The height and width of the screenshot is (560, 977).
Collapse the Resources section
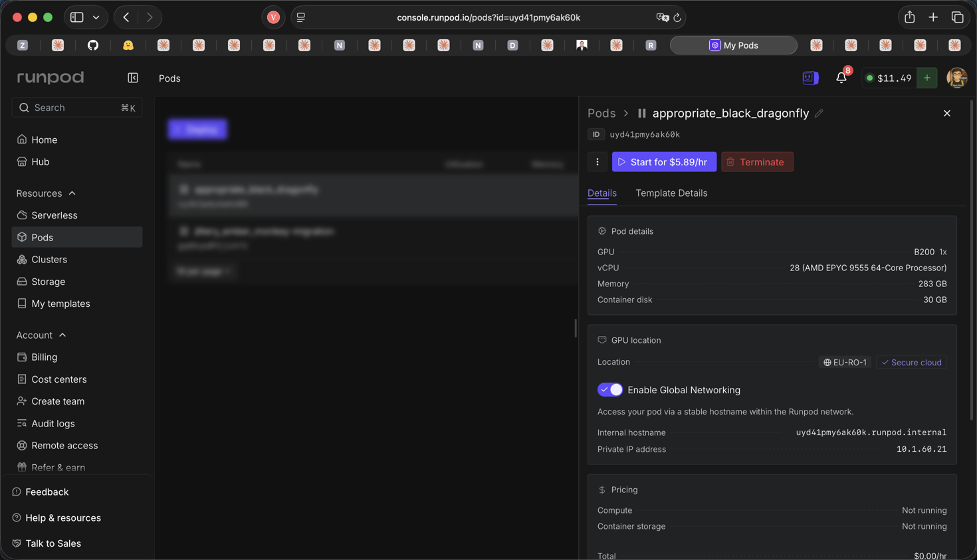point(72,193)
